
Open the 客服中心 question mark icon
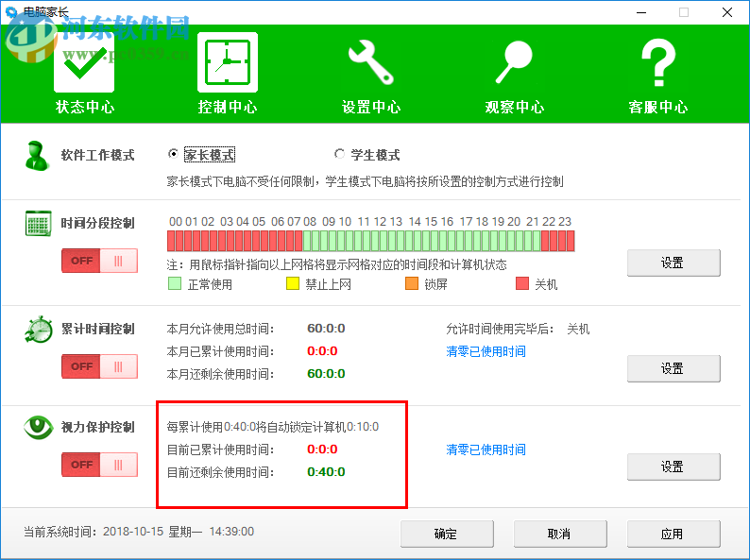(658, 62)
